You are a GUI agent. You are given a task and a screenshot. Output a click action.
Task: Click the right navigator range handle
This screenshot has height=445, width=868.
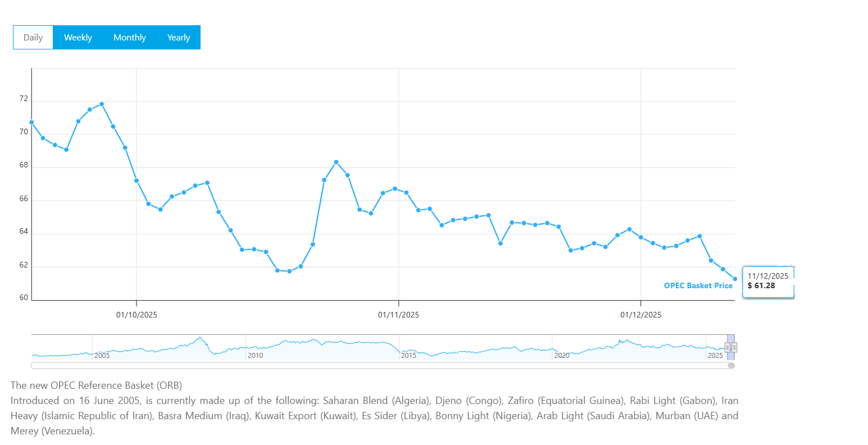click(734, 348)
